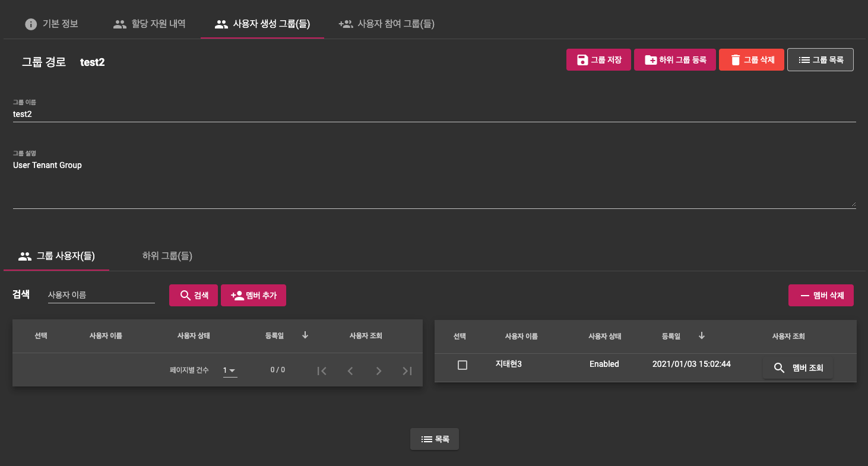
Task: Click the minus icon on 멤버 삭제
Action: pyautogui.click(x=805, y=296)
